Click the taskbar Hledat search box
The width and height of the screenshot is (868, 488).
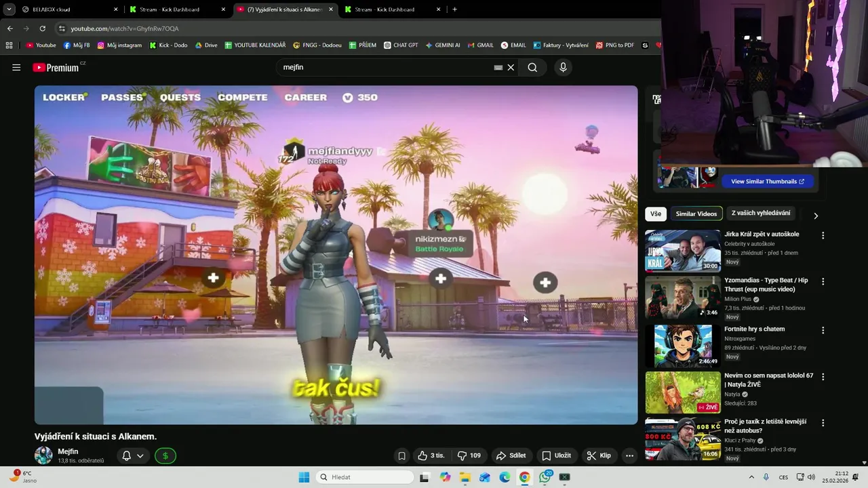[365, 477]
